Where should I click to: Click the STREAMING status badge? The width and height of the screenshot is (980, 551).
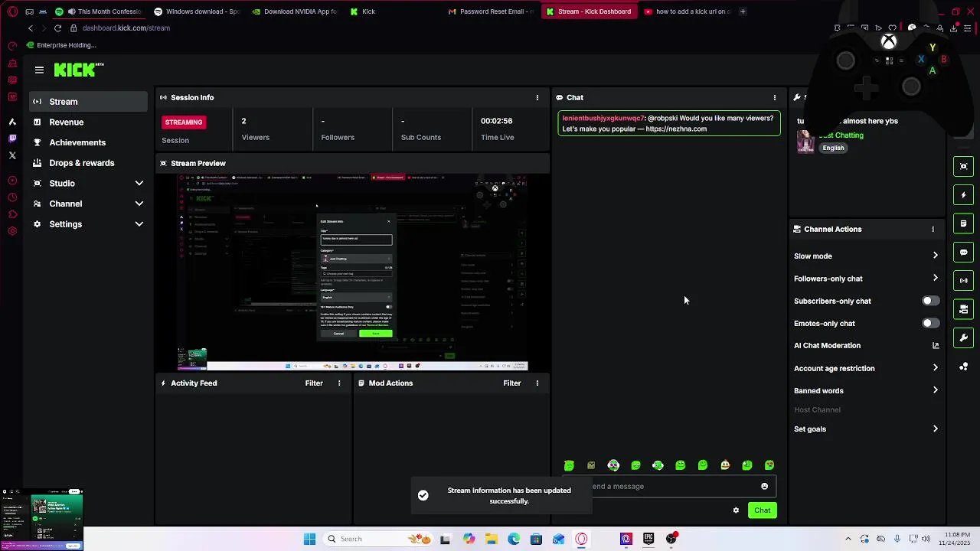pyautogui.click(x=184, y=122)
